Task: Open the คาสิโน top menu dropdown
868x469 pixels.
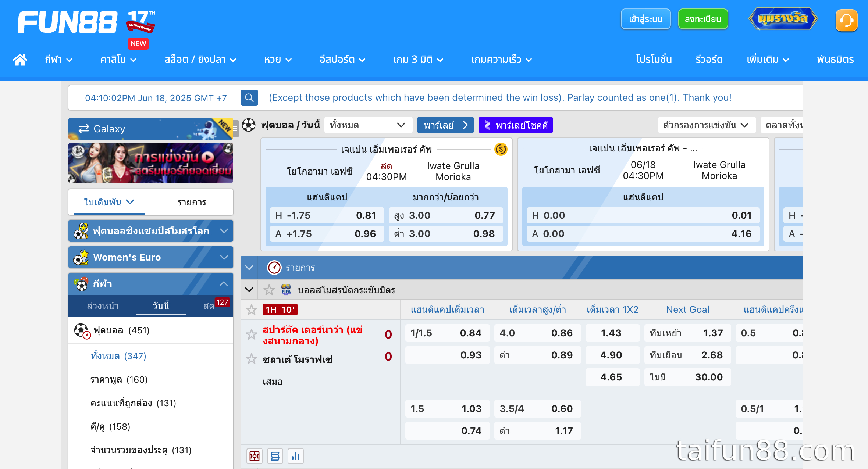Action: (118, 60)
